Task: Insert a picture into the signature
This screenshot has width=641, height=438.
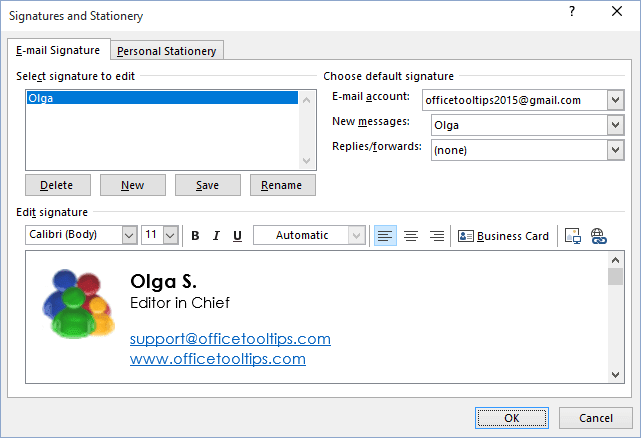Action: pos(573,236)
